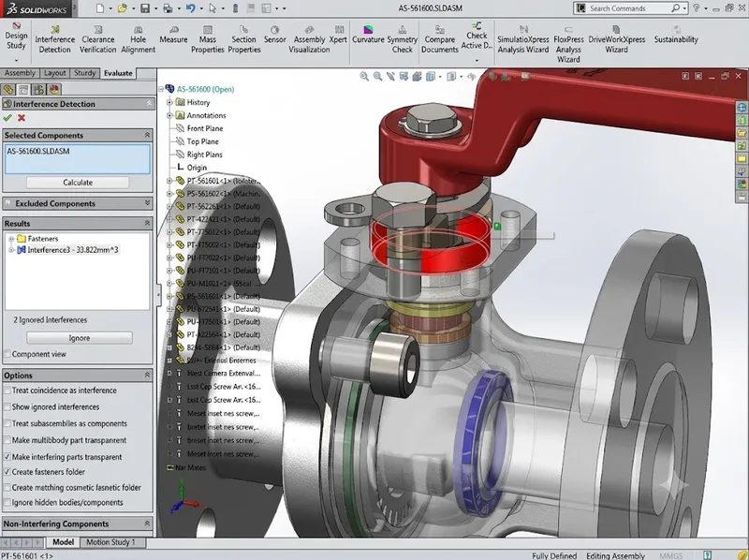Open the Sustainability tool
The height and width of the screenshot is (560, 749).
(x=676, y=35)
